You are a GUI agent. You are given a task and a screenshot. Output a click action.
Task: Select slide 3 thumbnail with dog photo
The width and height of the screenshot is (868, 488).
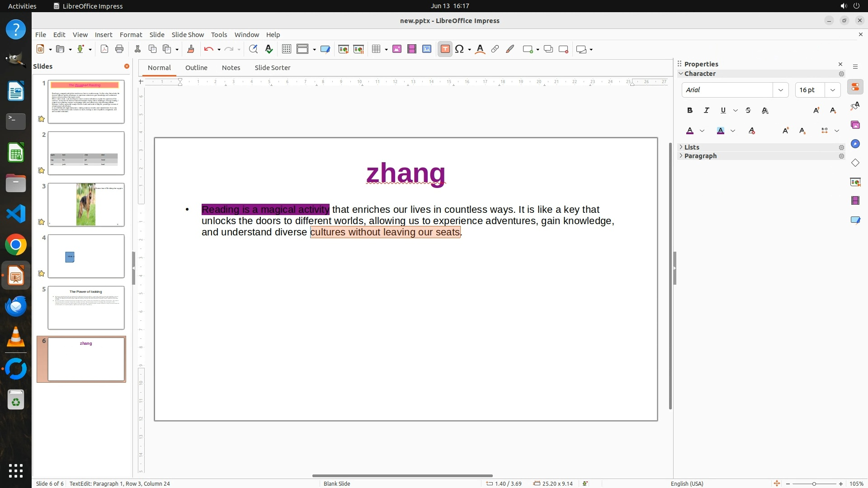click(x=86, y=205)
